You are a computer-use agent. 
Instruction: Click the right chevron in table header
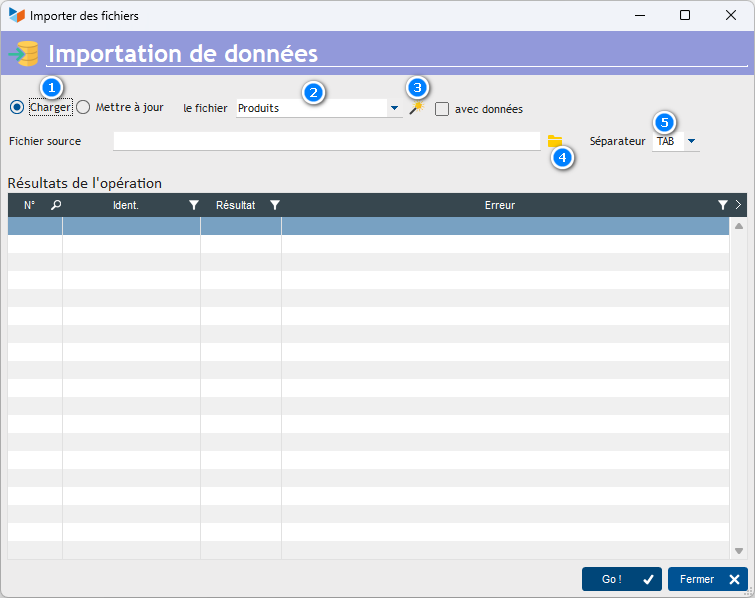(738, 205)
